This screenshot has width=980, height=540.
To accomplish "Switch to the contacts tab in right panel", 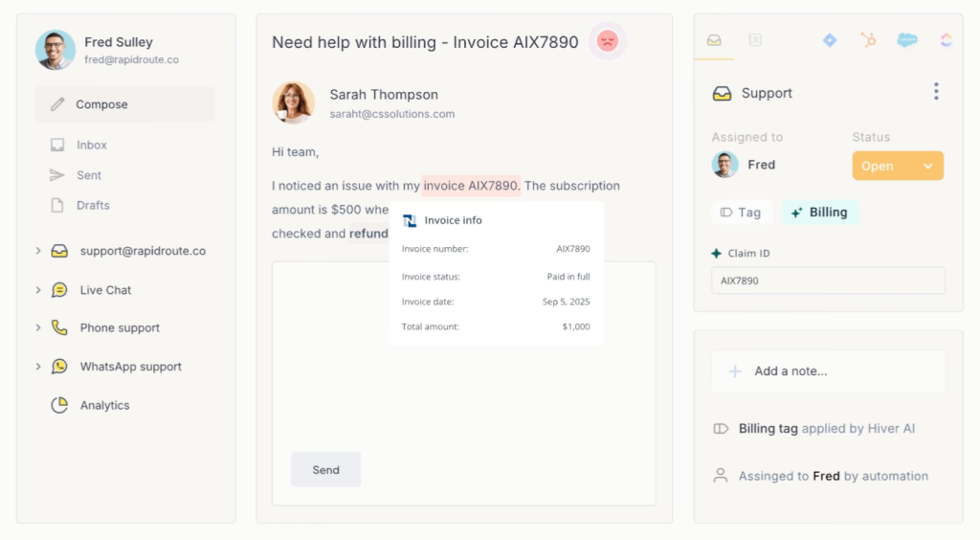I will 755,40.
